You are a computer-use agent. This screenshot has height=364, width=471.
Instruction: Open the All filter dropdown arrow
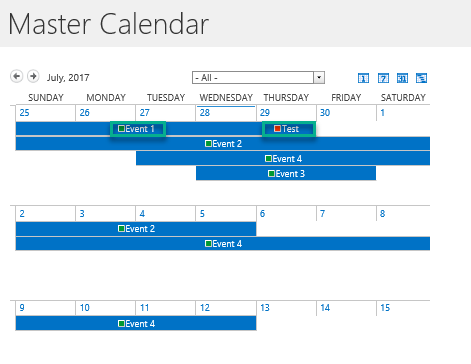(319, 78)
